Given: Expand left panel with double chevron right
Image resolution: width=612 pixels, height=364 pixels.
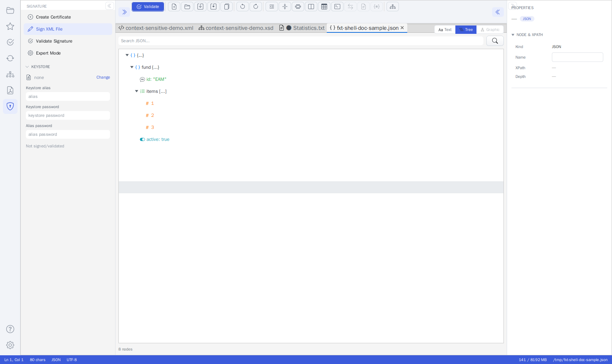Looking at the screenshot, I should coord(124,12).
